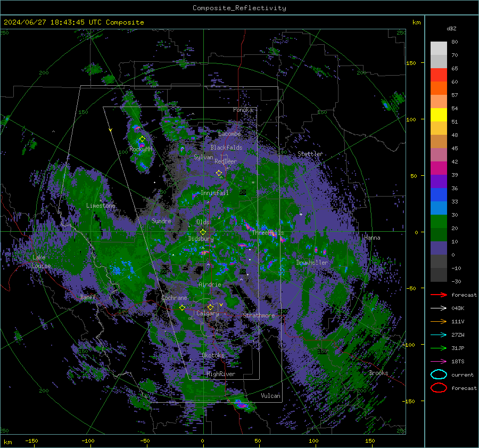Click the 04DK legend label
Viewport: 479px width, 448px height.
pyautogui.click(x=458, y=308)
